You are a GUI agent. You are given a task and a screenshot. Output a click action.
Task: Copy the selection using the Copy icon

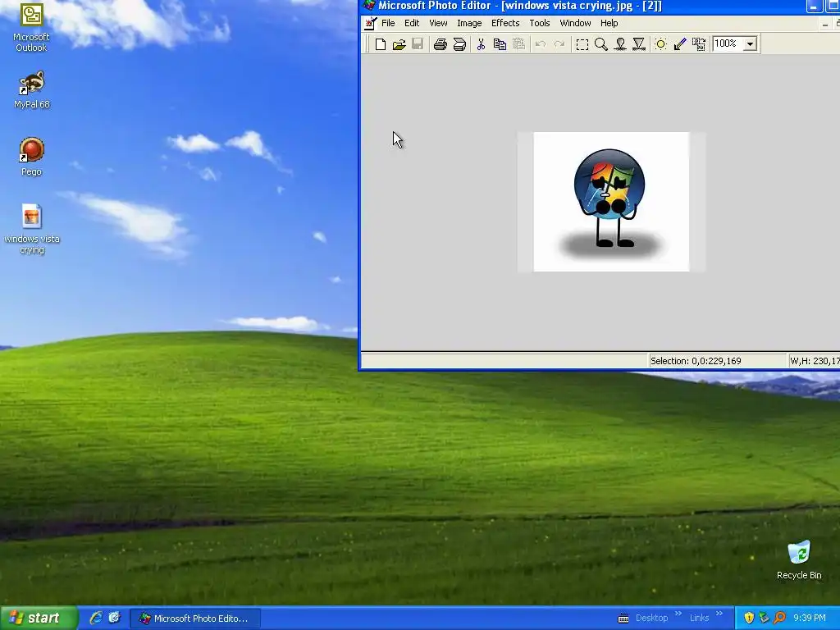pyautogui.click(x=500, y=44)
